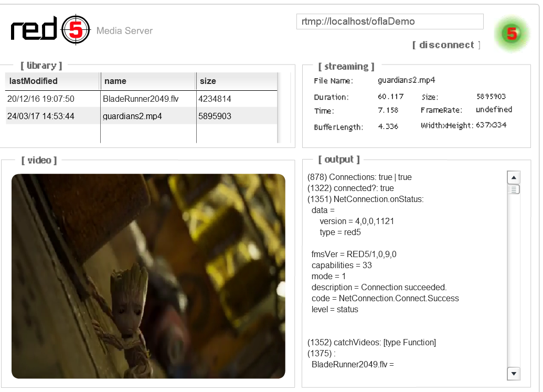Screen dimensions: 543x392
Task: Click output line 'fmsVer = RED5/1,0,9,0'
Action: click(354, 254)
